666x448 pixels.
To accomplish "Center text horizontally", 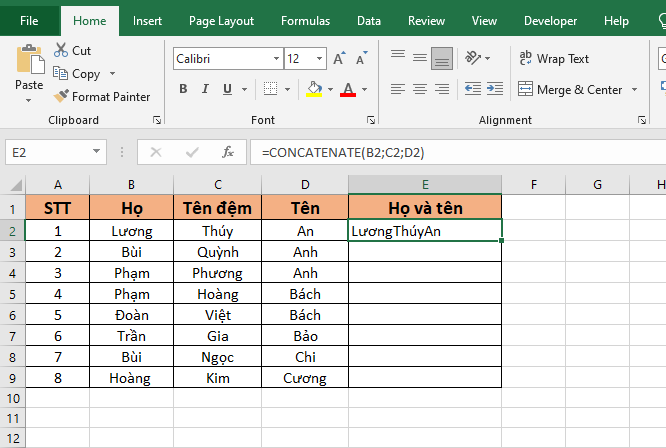I will tap(420, 89).
